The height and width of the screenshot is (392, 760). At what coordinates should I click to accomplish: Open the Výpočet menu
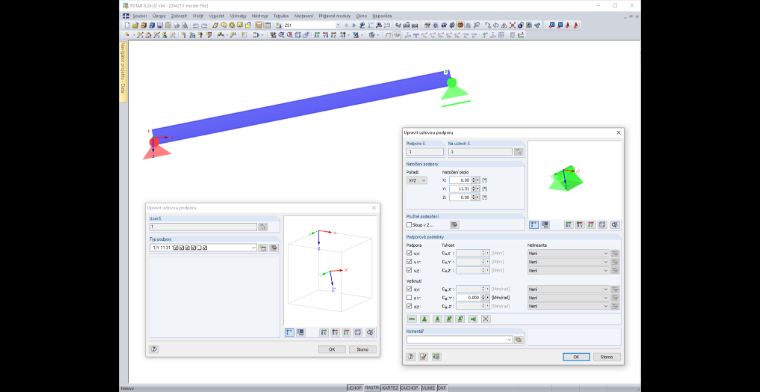tap(217, 16)
